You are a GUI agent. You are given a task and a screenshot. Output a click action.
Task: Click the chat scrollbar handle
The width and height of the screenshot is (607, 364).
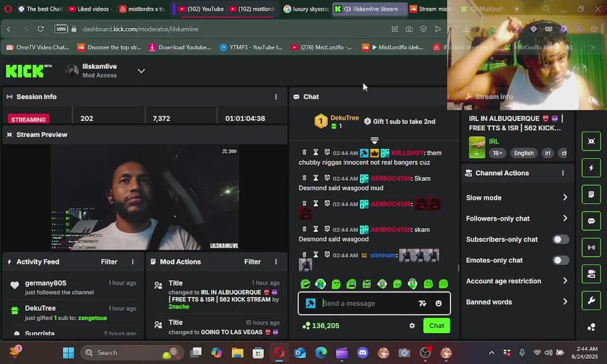[x=459, y=268]
